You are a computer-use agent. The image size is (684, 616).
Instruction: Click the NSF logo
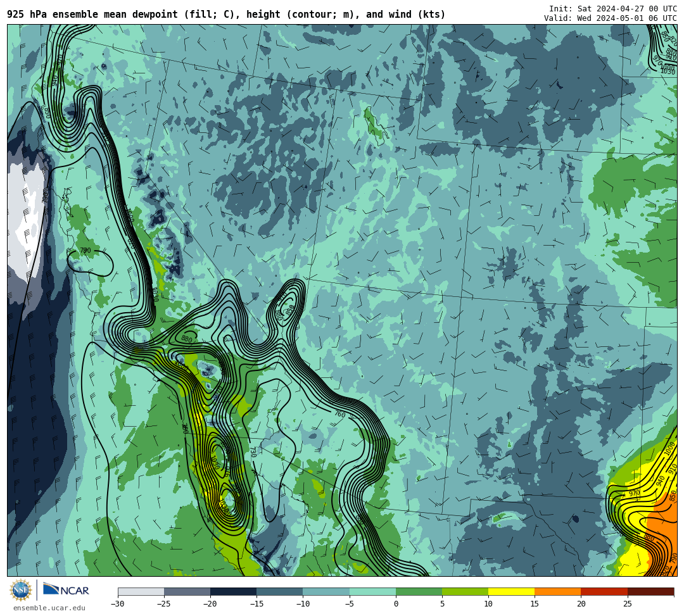pyautogui.click(x=20, y=590)
